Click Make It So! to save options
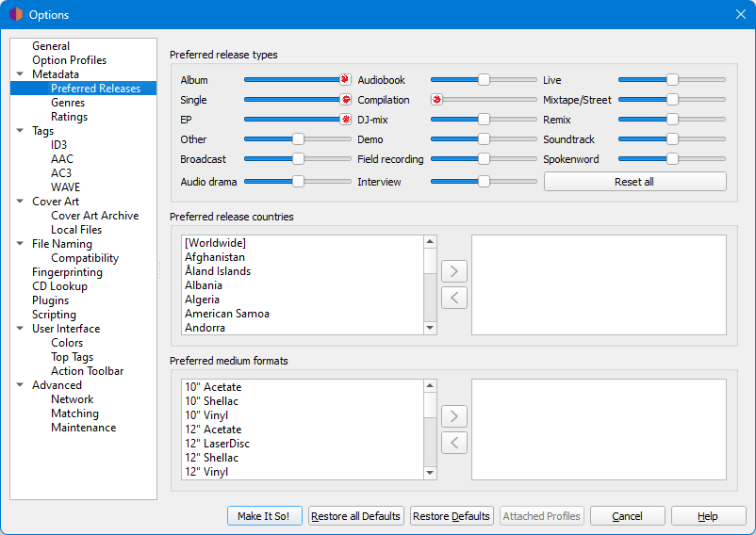This screenshot has width=756, height=535. (264, 516)
